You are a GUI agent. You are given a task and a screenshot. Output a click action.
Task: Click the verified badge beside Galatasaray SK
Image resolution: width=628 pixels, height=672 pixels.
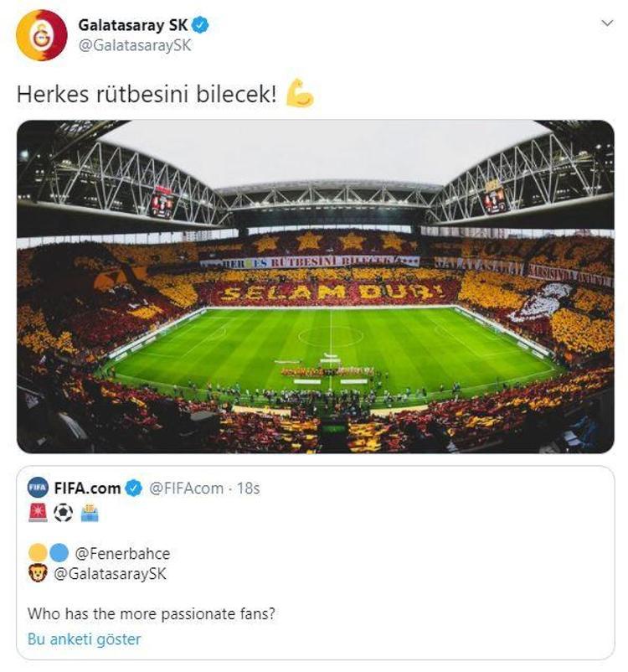(201, 26)
